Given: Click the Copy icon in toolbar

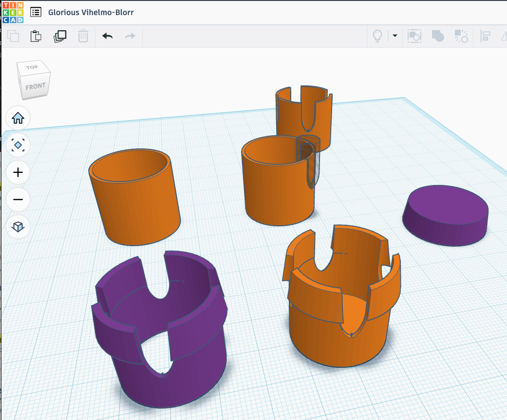Looking at the screenshot, I should (x=13, y=36).
